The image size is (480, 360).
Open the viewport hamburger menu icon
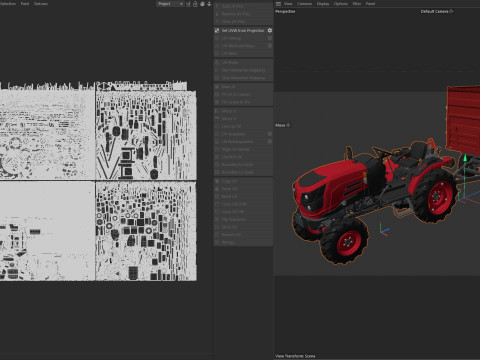278,4
